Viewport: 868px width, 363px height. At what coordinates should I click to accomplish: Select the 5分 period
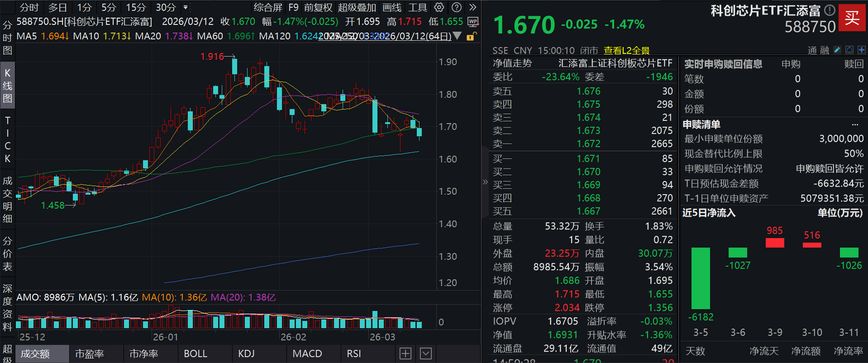click(109, 7)
